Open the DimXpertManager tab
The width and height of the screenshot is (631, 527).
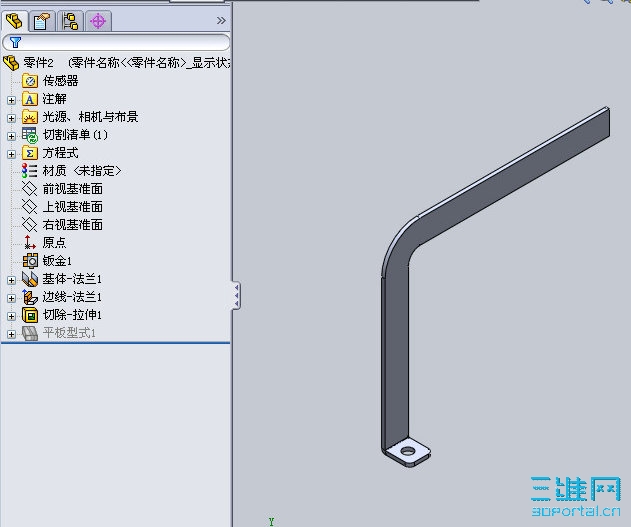(98, 21)
